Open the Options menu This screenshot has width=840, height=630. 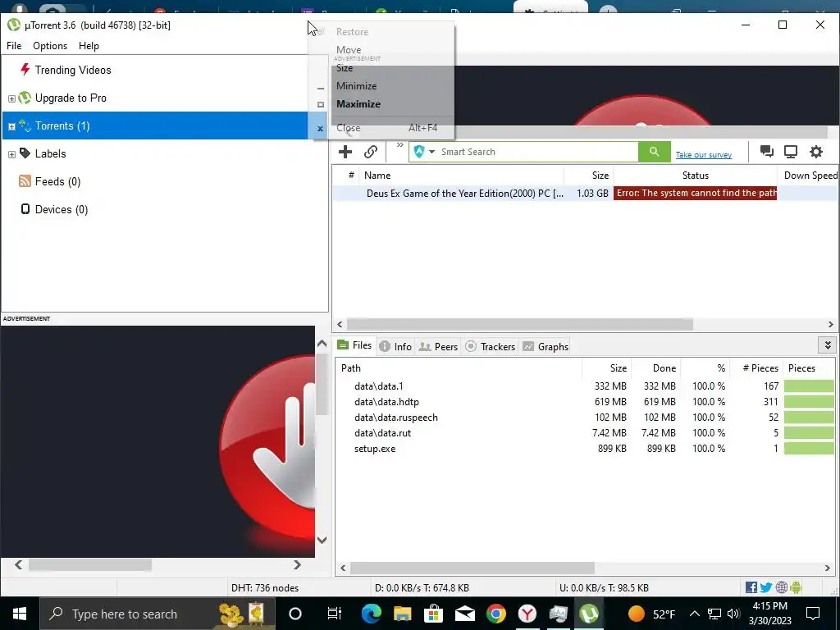pyautogui.click(x=50, y=46)
